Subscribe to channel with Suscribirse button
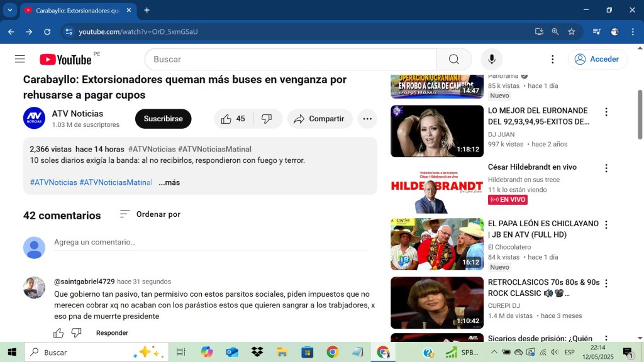 (x=163, y=119)
